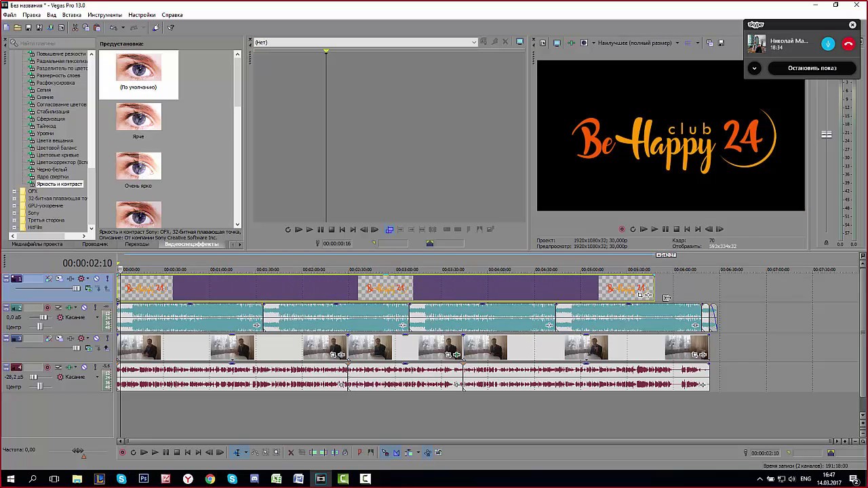Solo audio track 4
868x488 pixels.
(x=95, y=367)
